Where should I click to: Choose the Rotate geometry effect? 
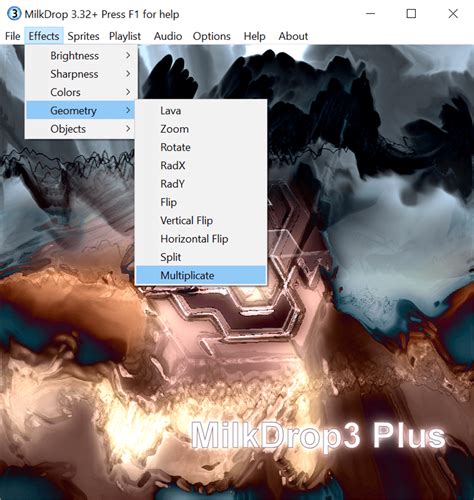click(201, 147)
